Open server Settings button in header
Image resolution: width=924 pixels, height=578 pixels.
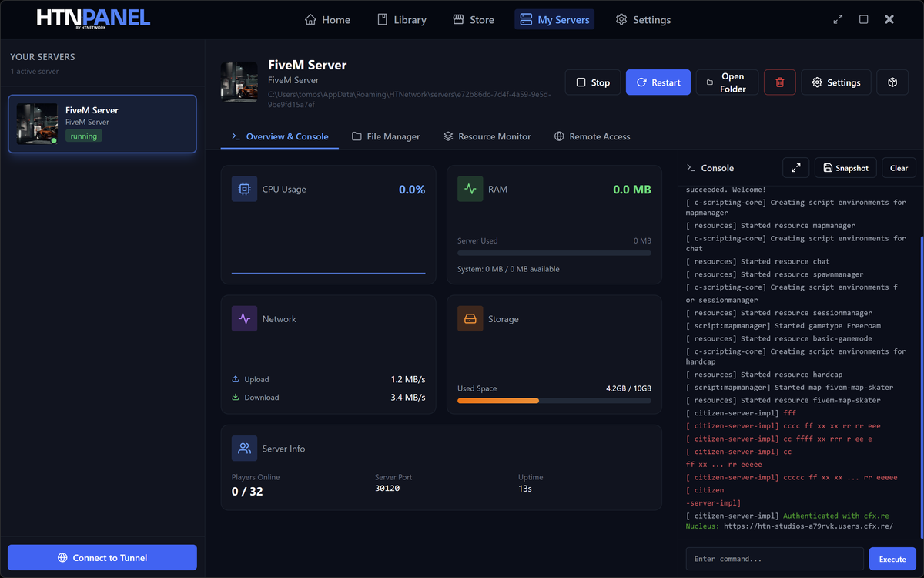click(x=836, y=82)
